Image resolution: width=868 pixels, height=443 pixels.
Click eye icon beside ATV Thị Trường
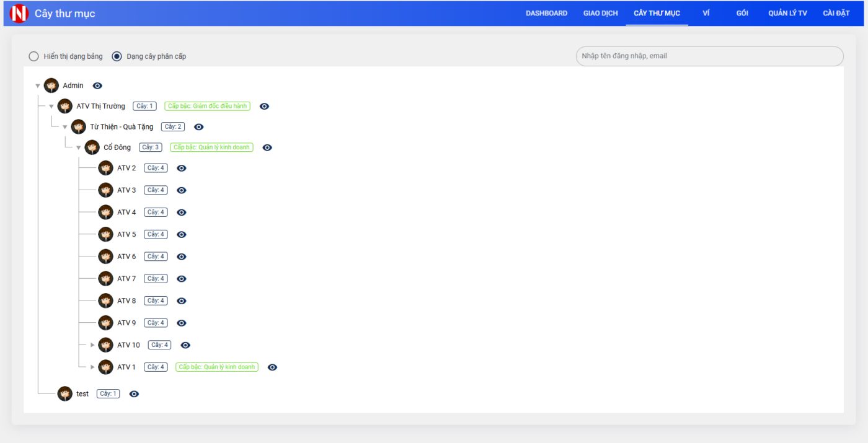[264, 107]
